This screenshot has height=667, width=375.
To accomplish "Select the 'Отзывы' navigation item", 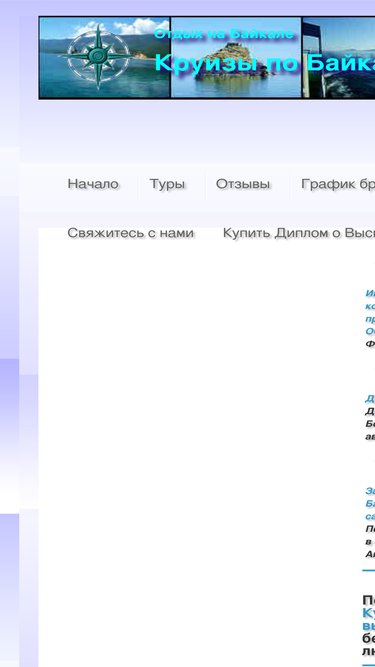I will [x=243, y=184].
